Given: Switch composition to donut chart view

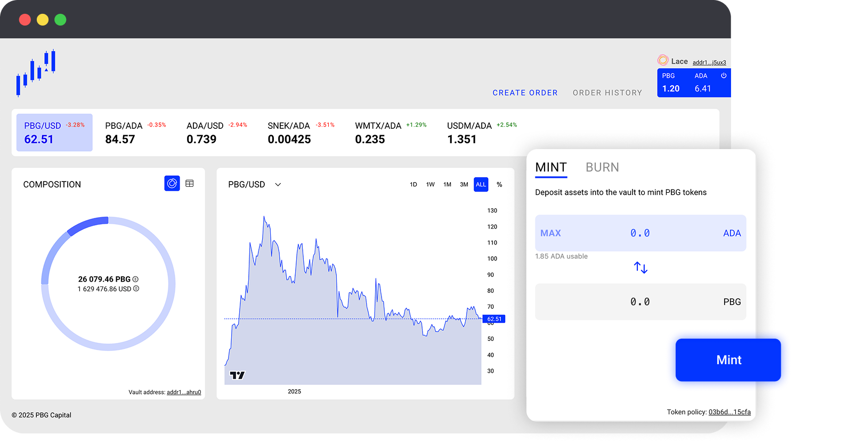Looking at the screenshot, I should (172, 184).
